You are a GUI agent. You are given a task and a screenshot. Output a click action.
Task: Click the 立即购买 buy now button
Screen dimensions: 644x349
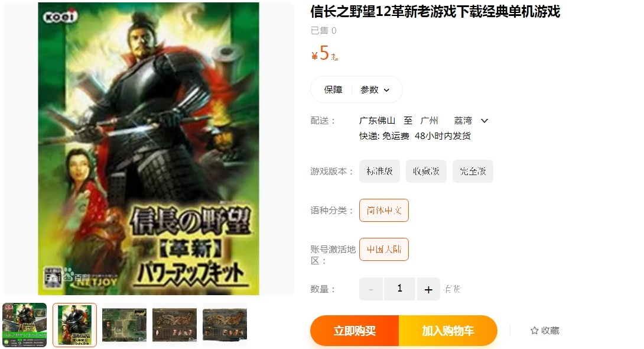(354, 331)
